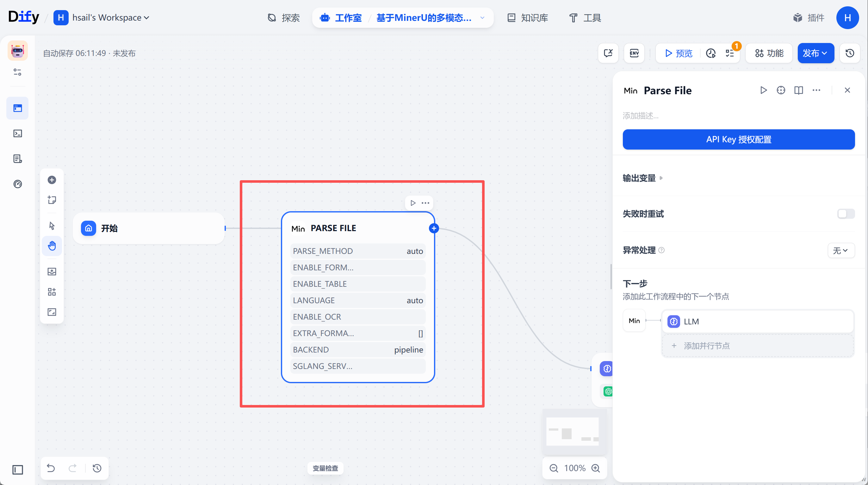Screen dimensions: 868x485
Task: Click the 基于MinerU的多模态 app name
Action: [x=424, y=17]
